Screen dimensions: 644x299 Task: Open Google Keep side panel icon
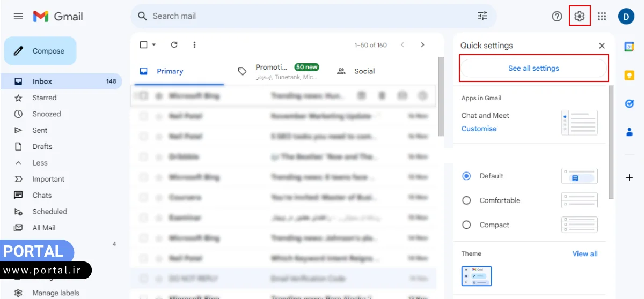tap(630, 76)
